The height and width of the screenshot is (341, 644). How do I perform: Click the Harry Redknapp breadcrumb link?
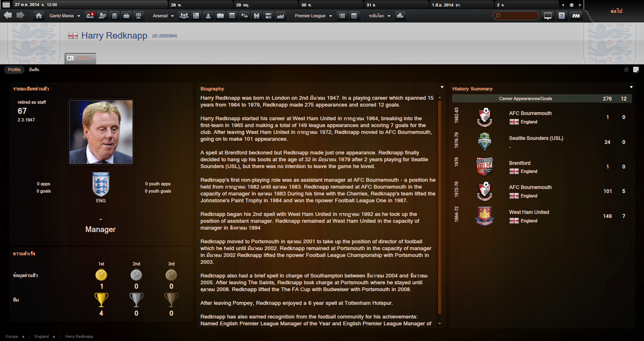coord(79,337)
